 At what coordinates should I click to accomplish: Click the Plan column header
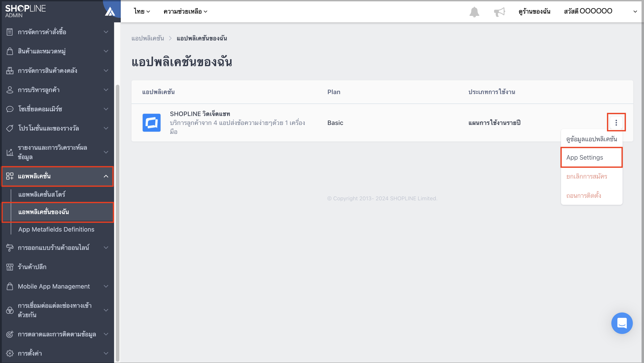(x=334, y=92)
